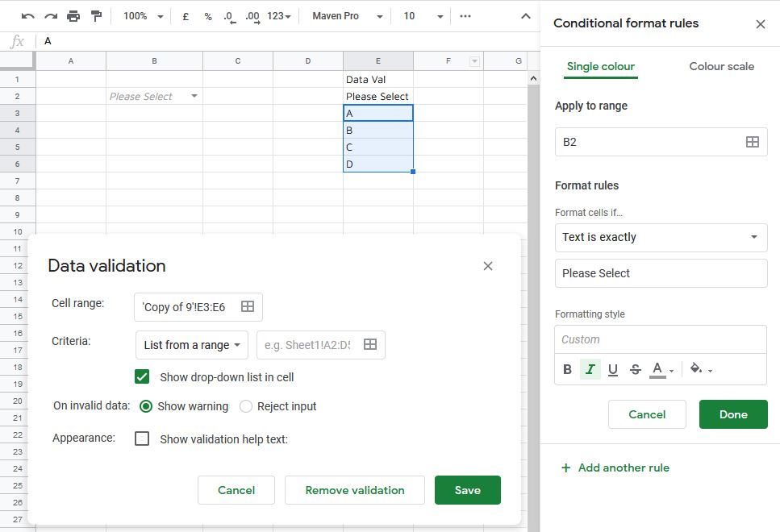Open the fill color picker
780x532 pixels.
point(695,368)
